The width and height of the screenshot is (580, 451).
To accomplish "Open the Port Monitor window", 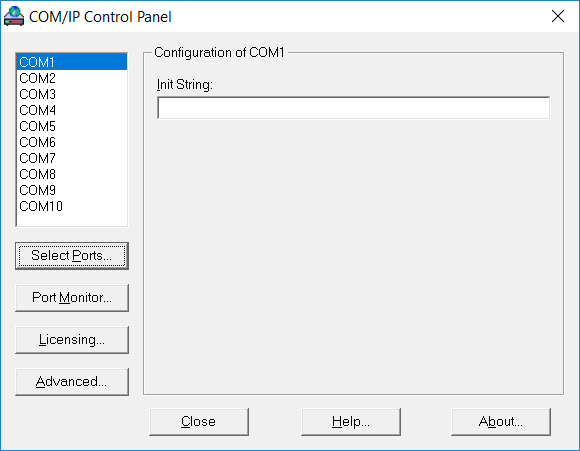I will pos(72,298).
